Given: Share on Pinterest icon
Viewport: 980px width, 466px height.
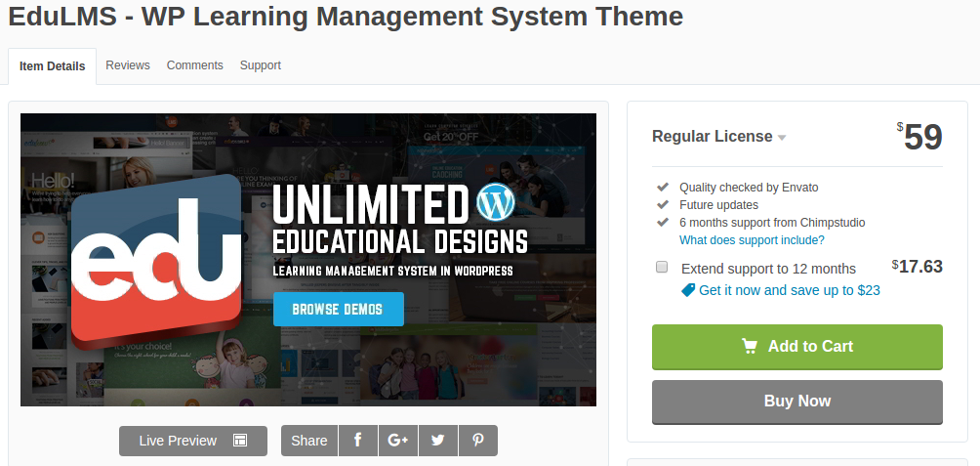Looking at the screenshot, I should 478,441.
